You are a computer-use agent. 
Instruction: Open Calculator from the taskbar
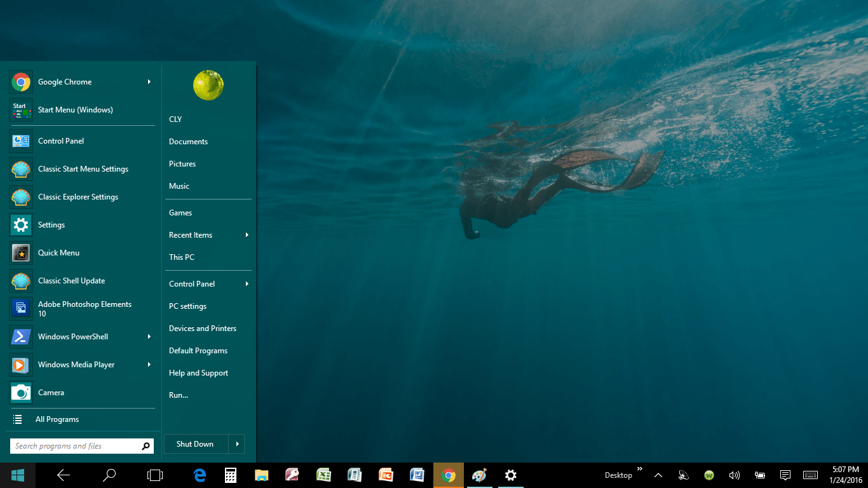tap(231, 475)
